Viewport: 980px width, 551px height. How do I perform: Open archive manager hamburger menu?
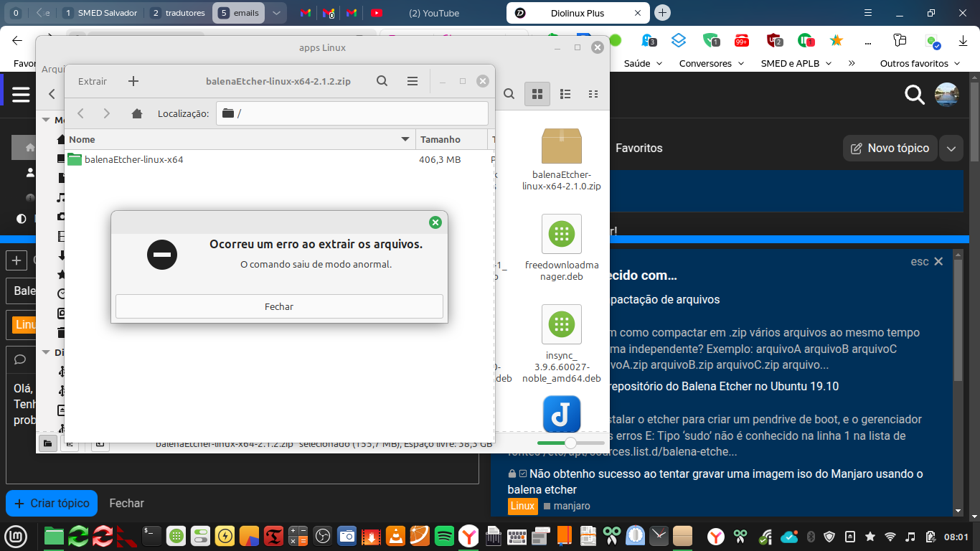click(x=413, y=81)
